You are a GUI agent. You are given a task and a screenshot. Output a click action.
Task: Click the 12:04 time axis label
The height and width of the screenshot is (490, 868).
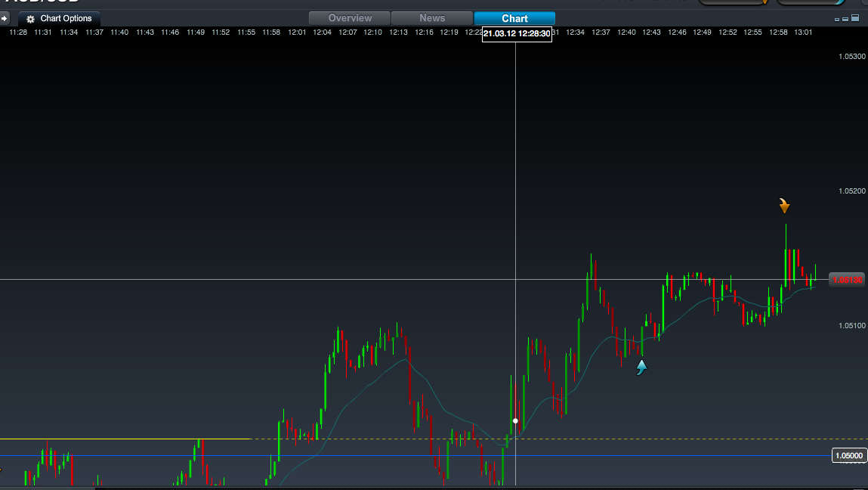coord(322,33)
